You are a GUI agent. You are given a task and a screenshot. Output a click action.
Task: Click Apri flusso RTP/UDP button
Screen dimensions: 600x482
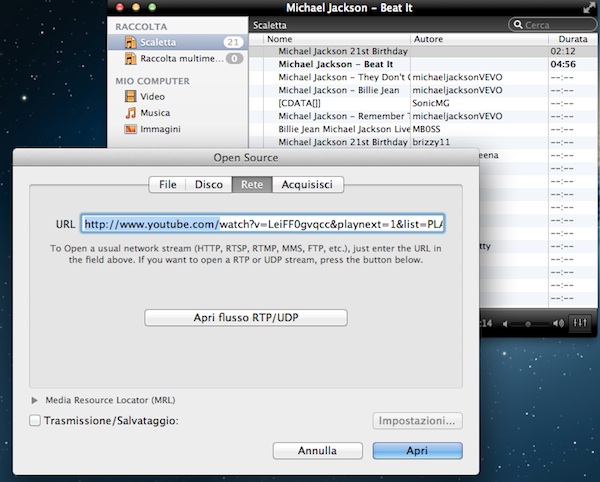[246, 318]
